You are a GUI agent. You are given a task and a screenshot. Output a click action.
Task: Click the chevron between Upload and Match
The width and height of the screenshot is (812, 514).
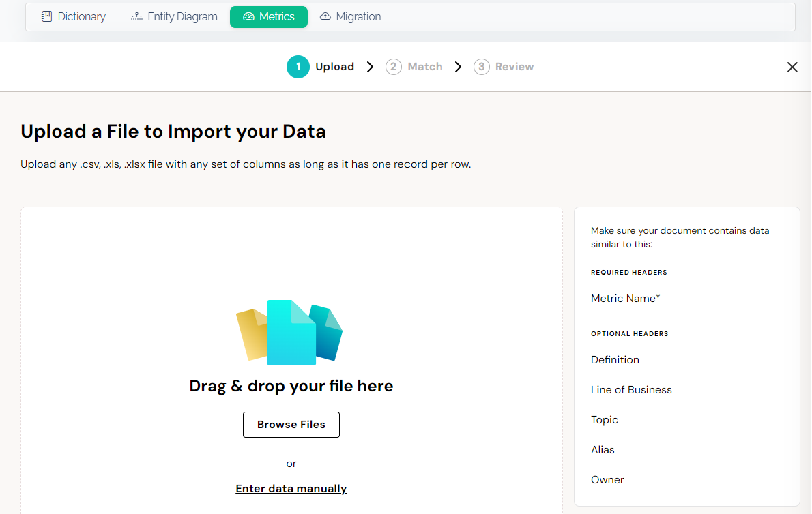pos(369,66)
